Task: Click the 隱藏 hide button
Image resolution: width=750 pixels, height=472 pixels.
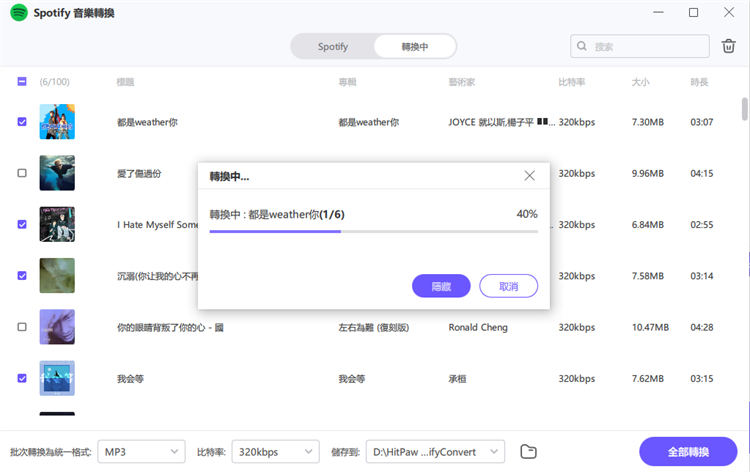Action: [441, 286]
